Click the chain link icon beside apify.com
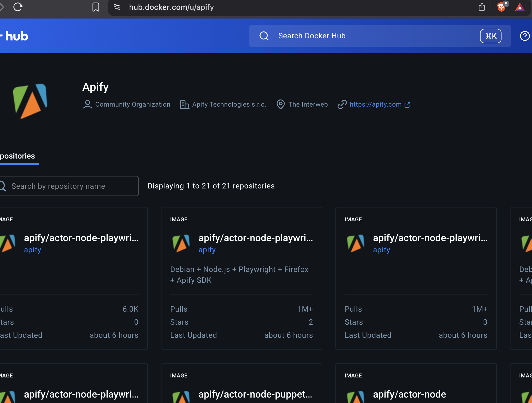Image resolution: width=532 pixels, height=403 pixels. point(342,104)
